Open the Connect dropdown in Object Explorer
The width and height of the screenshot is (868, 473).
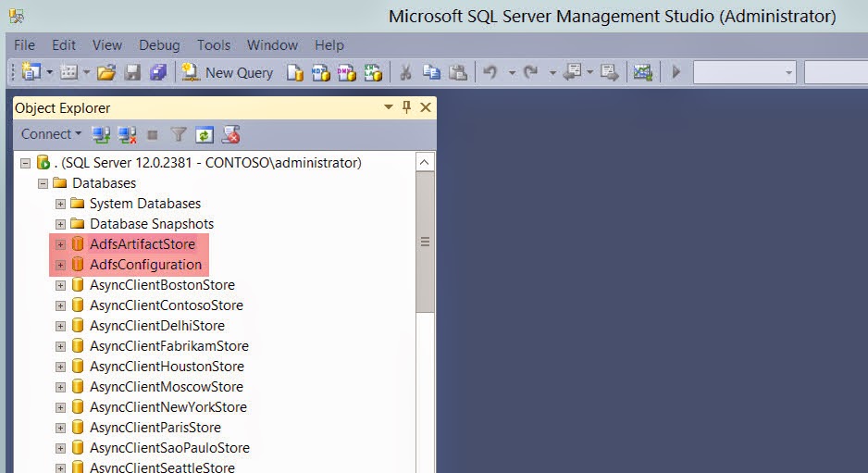tap(51, 134)
